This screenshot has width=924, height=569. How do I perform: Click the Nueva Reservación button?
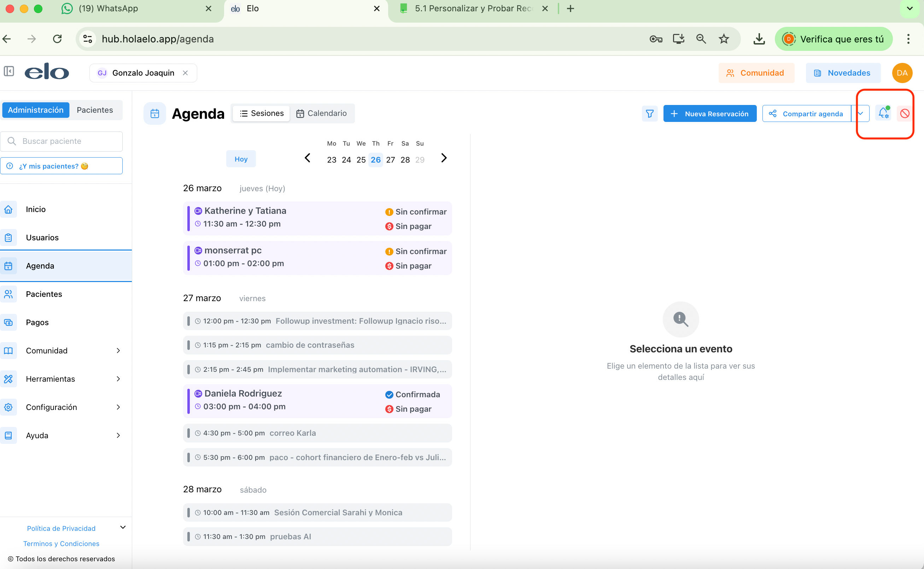[709, 114]
